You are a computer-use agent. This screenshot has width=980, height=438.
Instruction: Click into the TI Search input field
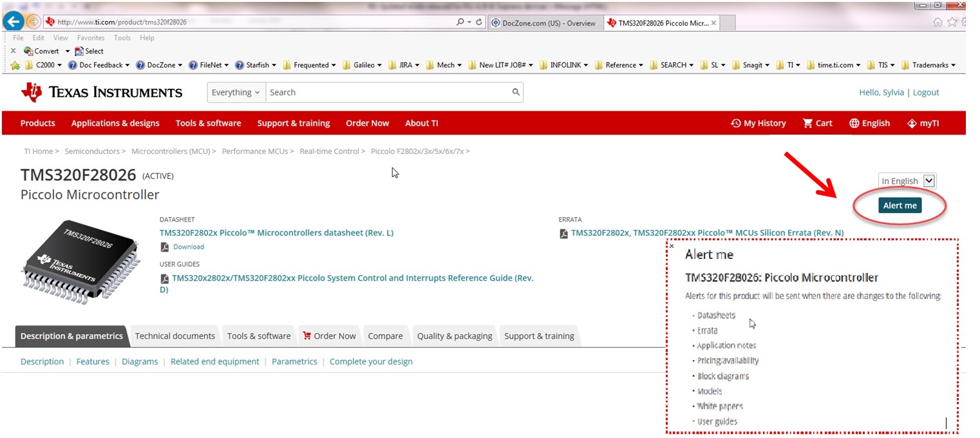[x=388, y=92]
